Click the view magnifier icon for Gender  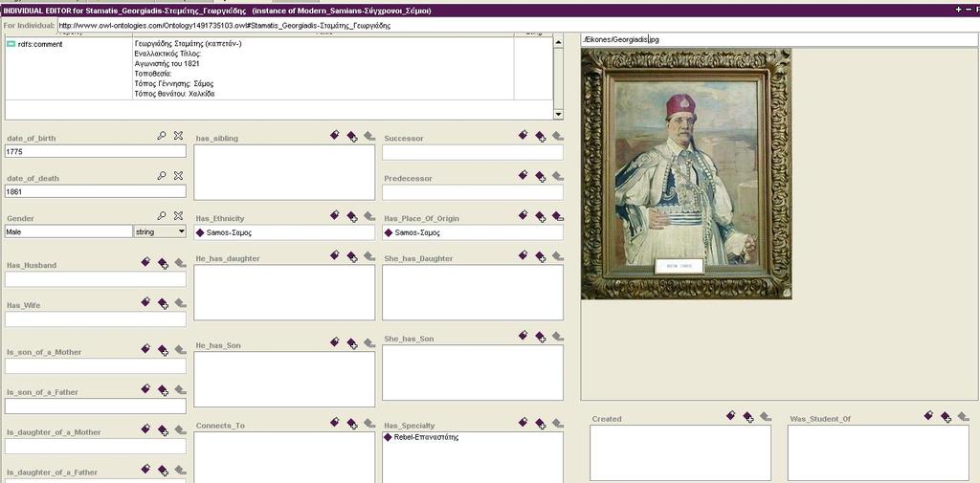coord(161,215)
